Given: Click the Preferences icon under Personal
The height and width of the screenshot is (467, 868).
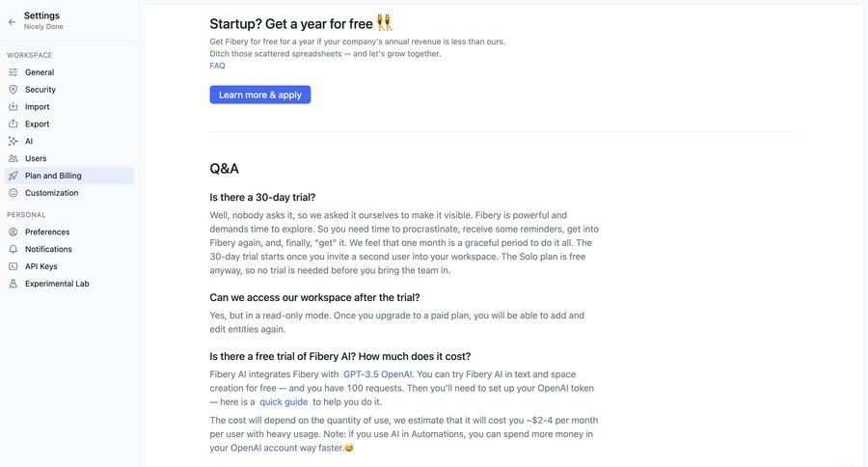Looking at the screenshot, I should 14,232.
